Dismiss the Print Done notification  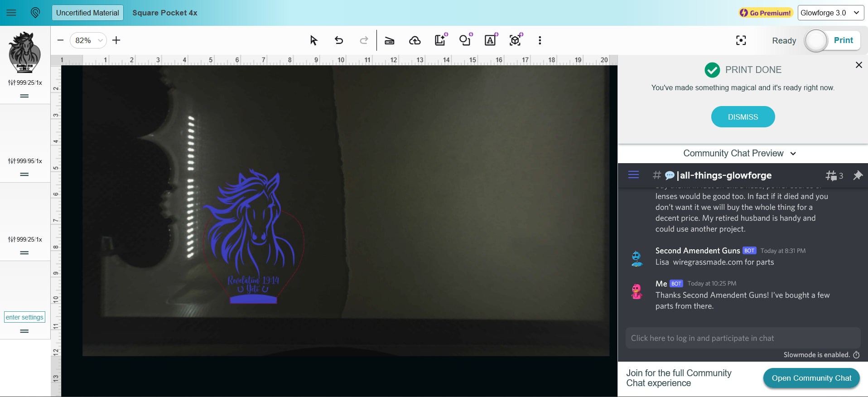[743, 117]
